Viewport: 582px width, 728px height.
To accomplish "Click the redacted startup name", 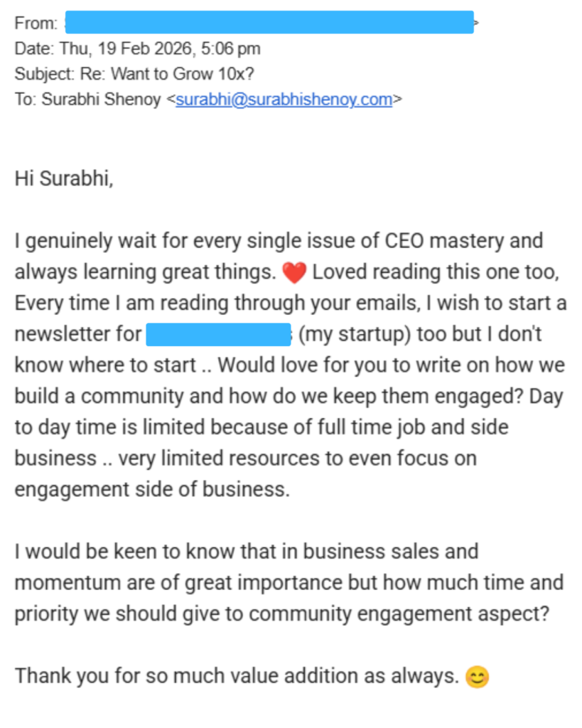I will (218, 334).
